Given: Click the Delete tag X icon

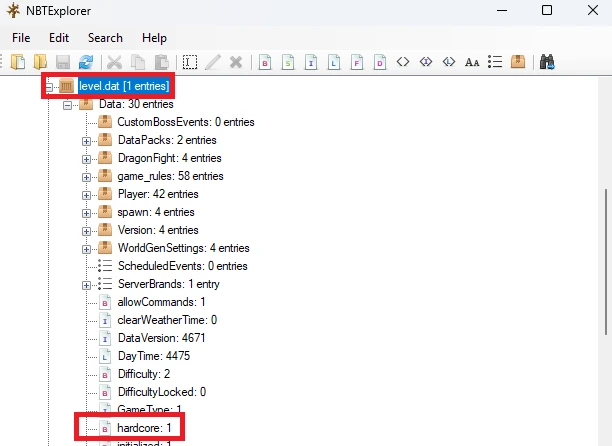Looking at the screenshot, I should [236, 62].
